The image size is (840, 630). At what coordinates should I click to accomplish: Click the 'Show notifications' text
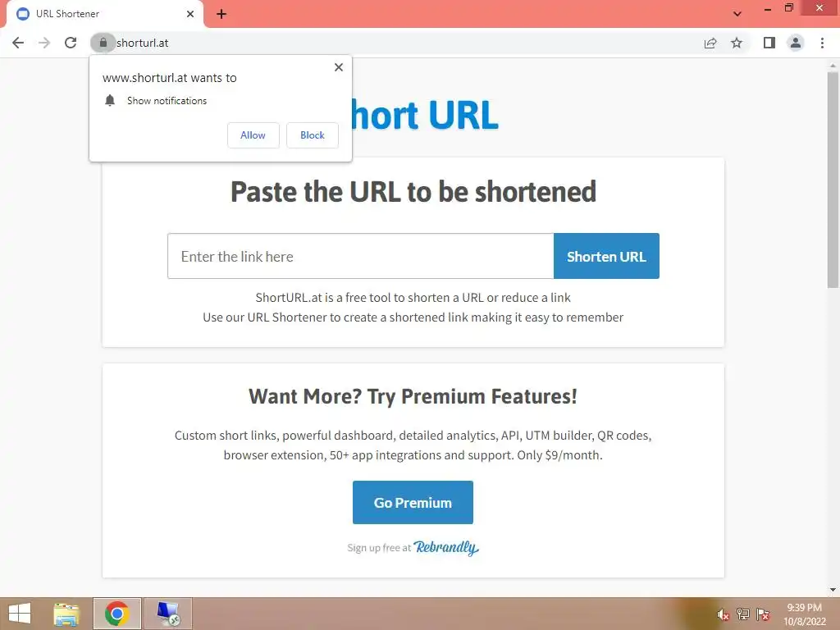pos(167,101)
